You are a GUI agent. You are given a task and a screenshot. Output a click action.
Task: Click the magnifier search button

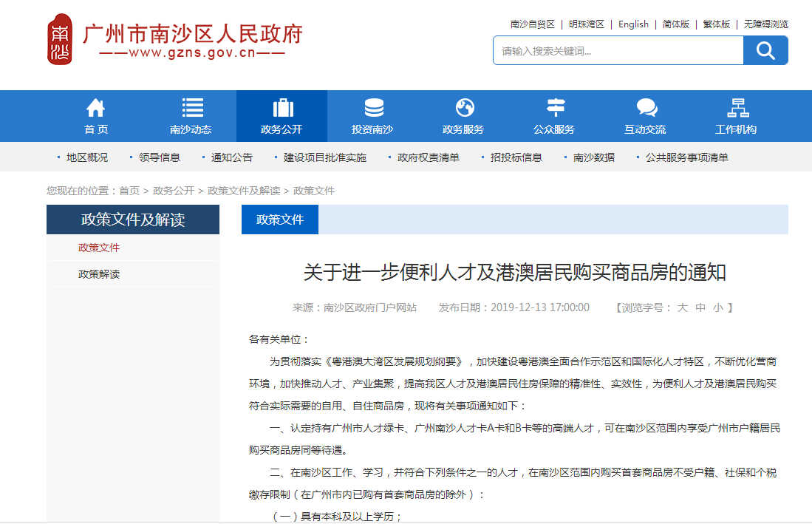coord(765,50)
